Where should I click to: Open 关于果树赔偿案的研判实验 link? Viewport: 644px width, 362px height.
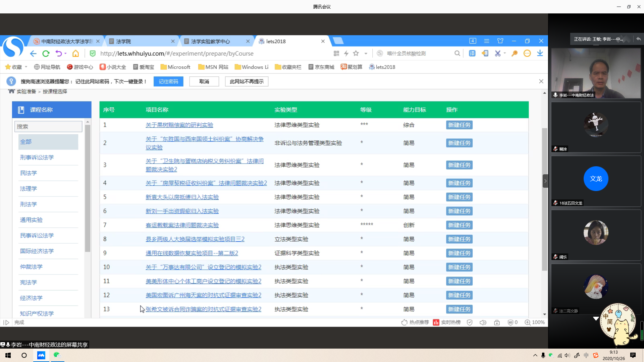(179, 125)
